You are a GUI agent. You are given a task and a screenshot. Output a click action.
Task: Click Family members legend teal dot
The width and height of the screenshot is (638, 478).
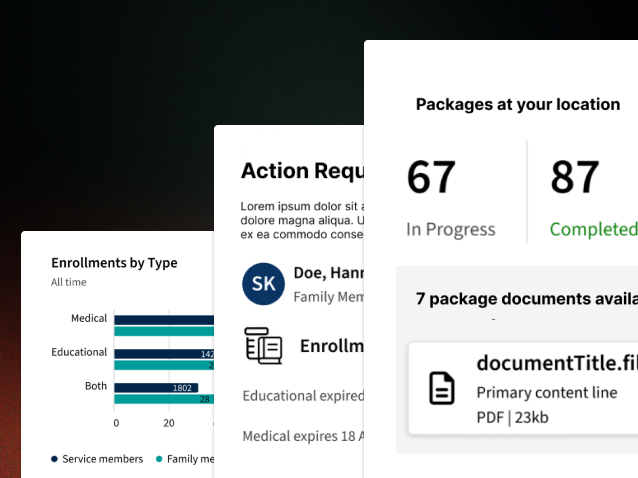pos(159,459)
